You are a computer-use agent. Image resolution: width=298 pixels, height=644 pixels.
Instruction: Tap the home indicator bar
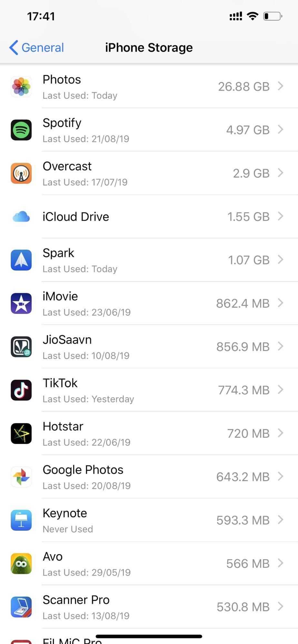coord(149,636)
